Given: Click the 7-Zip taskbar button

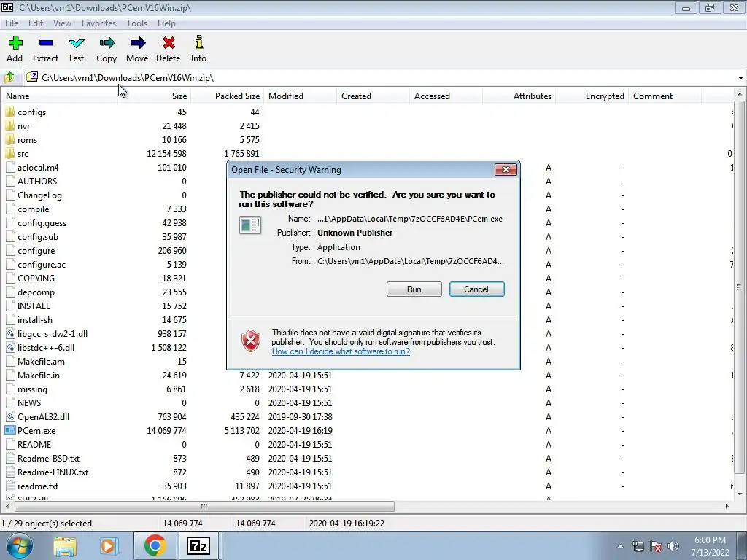Looking at the screenshot, I should [198, 545].
